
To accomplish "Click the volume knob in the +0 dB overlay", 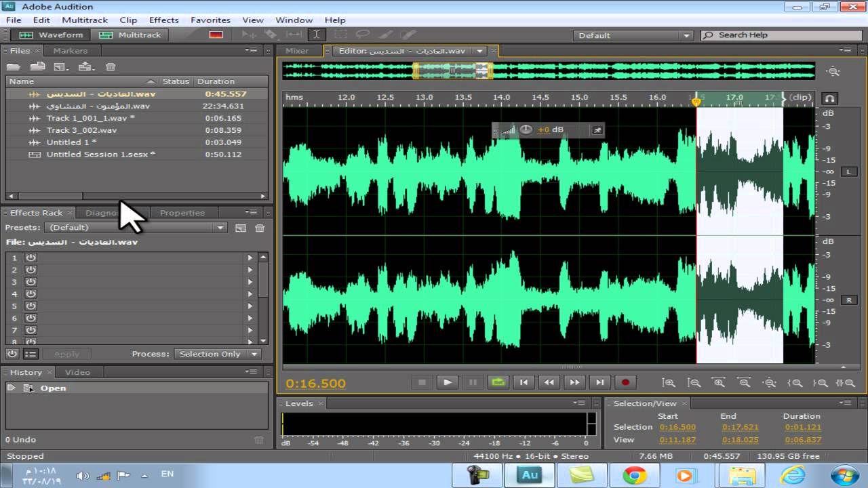I will tap(526, 129).
